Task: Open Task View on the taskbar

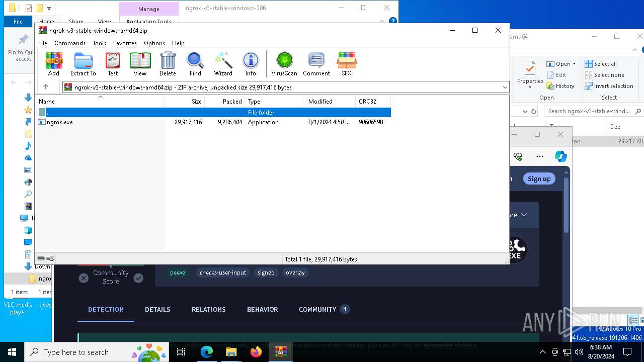Action: (181, 352)
